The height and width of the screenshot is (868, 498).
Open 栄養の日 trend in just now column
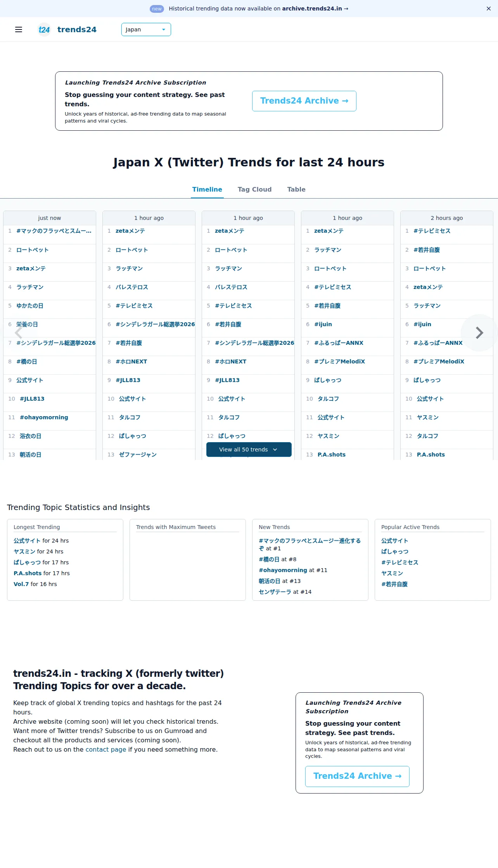(27, 324)
